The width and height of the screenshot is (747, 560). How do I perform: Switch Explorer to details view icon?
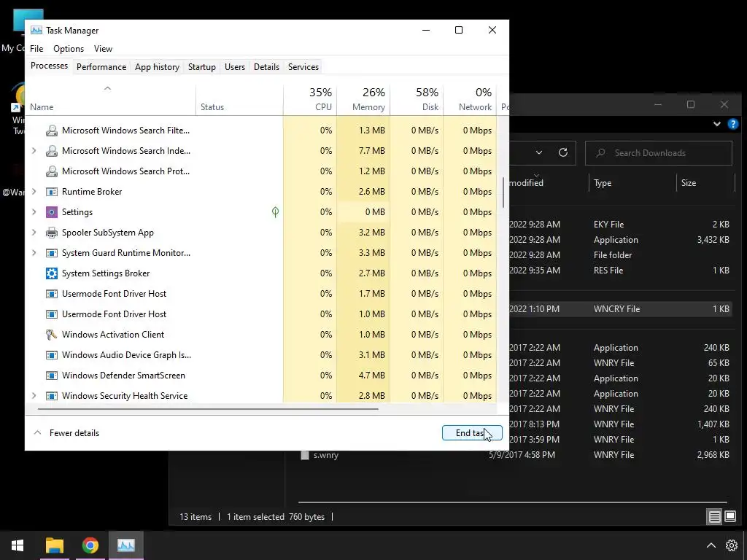(x=715, y=517)
